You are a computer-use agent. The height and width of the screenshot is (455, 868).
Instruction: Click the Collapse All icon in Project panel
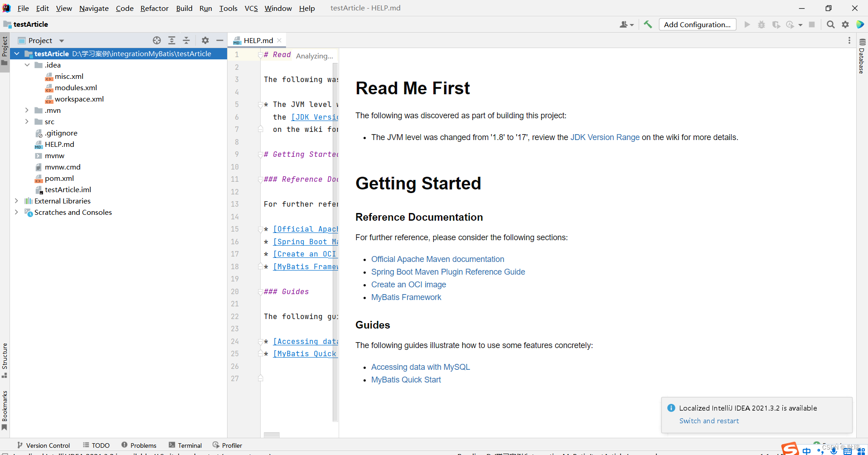pos(186,40)
